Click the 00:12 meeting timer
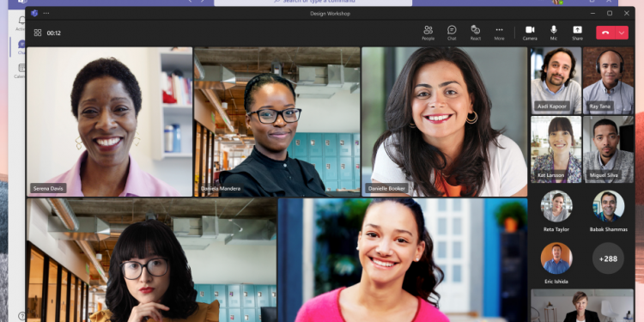The image size is (644, 322). click(x=54, y=33)
